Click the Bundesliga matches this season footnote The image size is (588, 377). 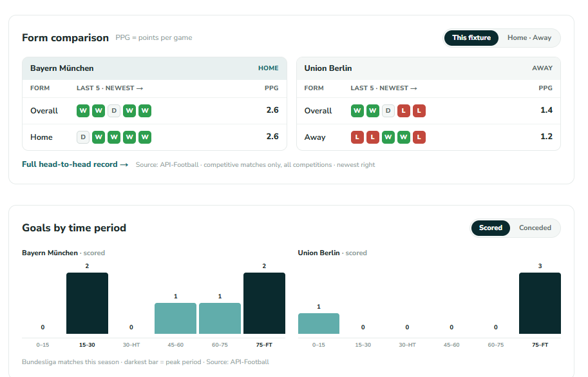point(146,362)
